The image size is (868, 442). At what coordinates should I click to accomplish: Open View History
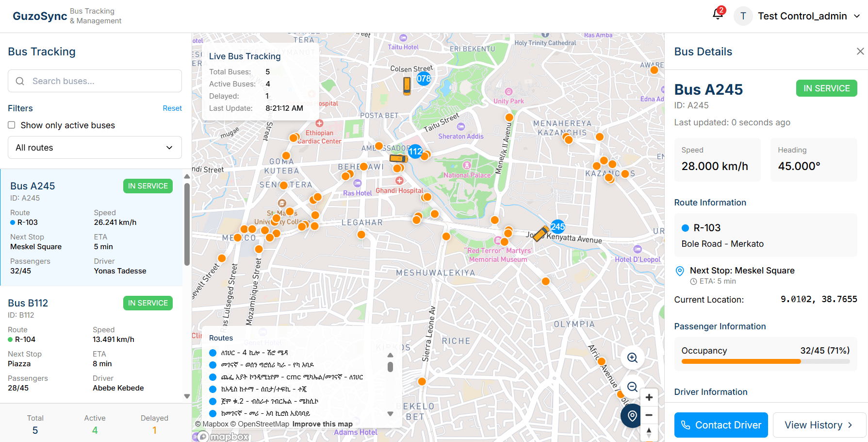[x=819, y=425]
